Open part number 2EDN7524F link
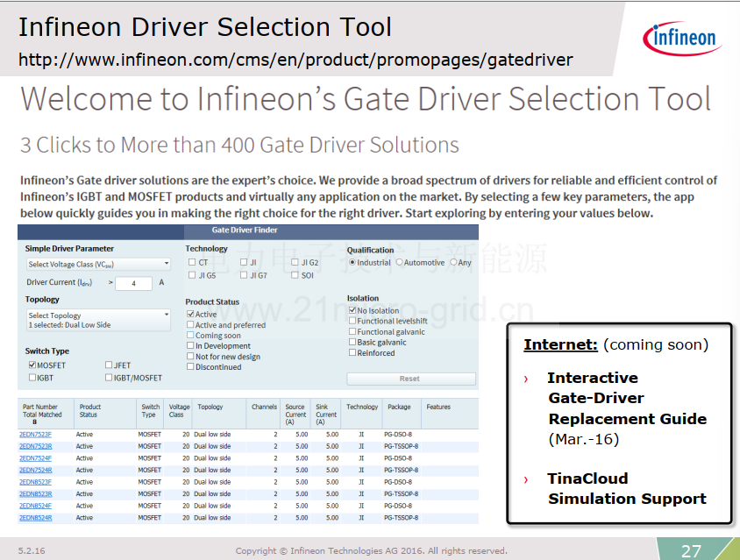The height and width of the screenshot is (560, 740). point(35,458)
